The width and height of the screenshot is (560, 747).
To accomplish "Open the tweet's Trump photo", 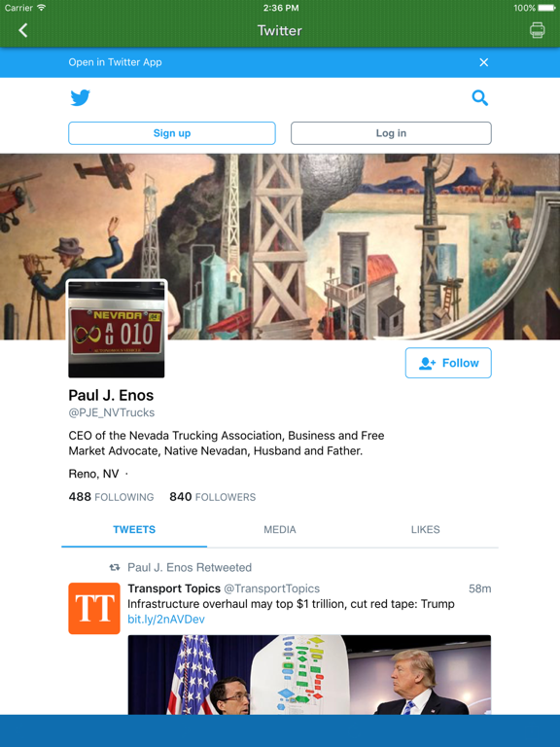I will (309, 675).
